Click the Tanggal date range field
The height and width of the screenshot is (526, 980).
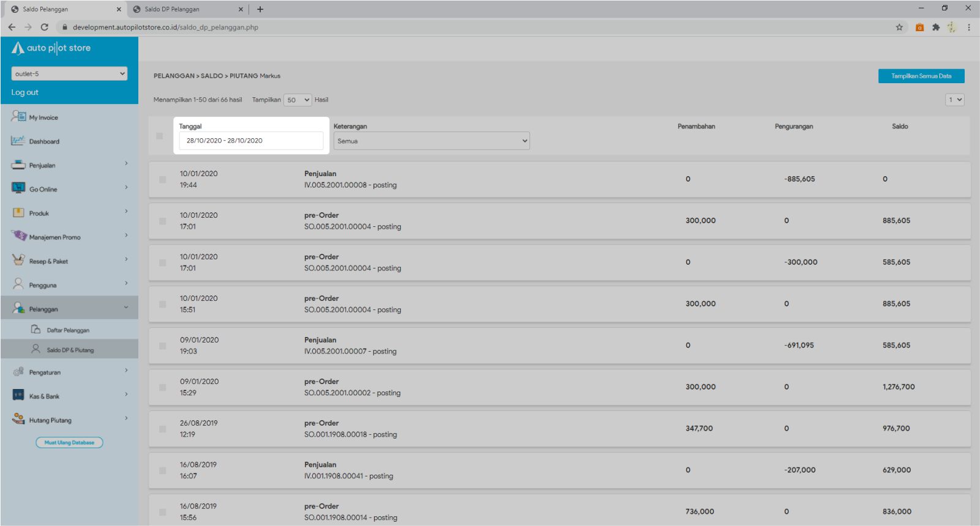click(x=251, y=141)
